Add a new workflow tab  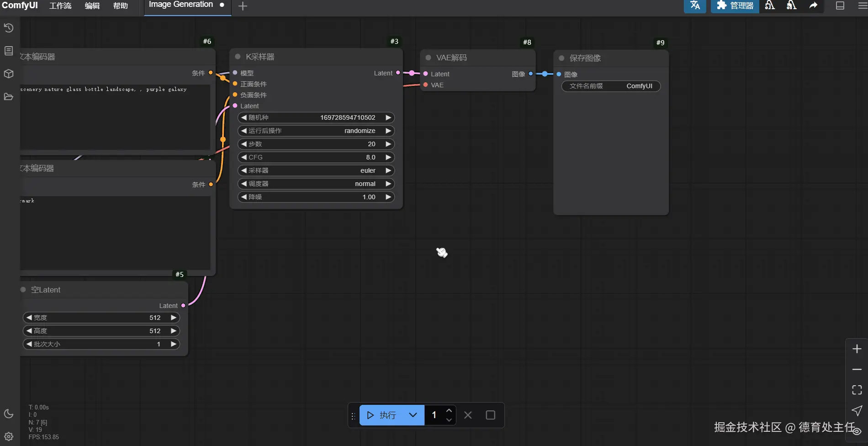pos(243,6)
